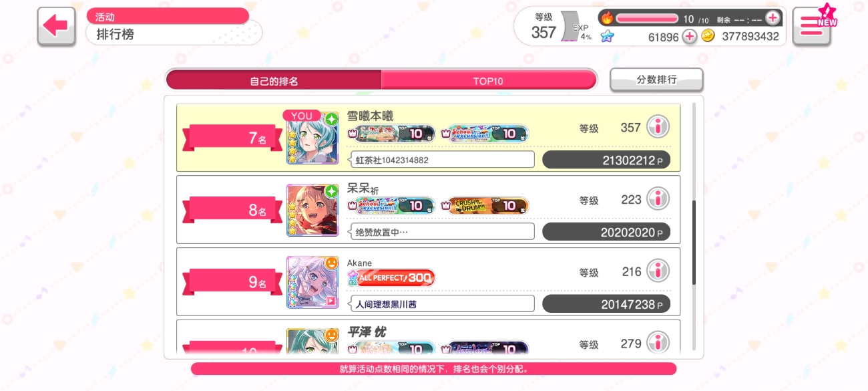Tap the blue star currency icon
868x391 pixels.
pos(607,36)
